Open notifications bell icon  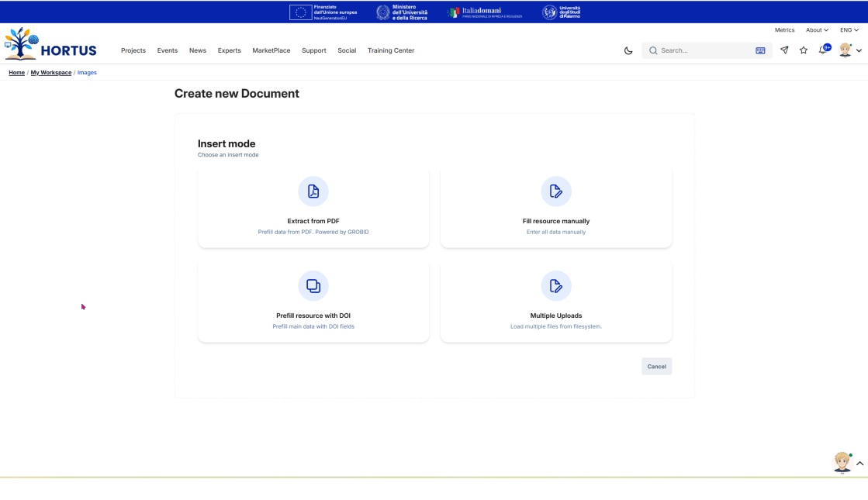(x=823, y=50)
